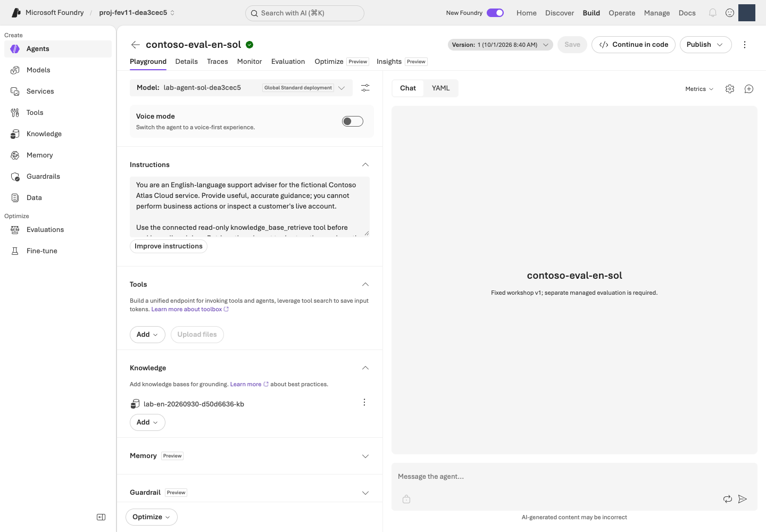The width and height of the screenshot is (766, 532).
Task: Follow Learn more about toolbox link
Action: pos(190,309)
